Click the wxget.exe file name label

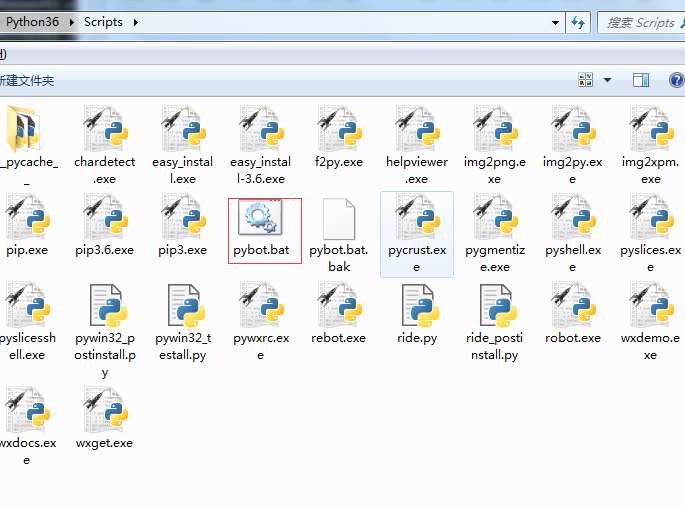104,443
